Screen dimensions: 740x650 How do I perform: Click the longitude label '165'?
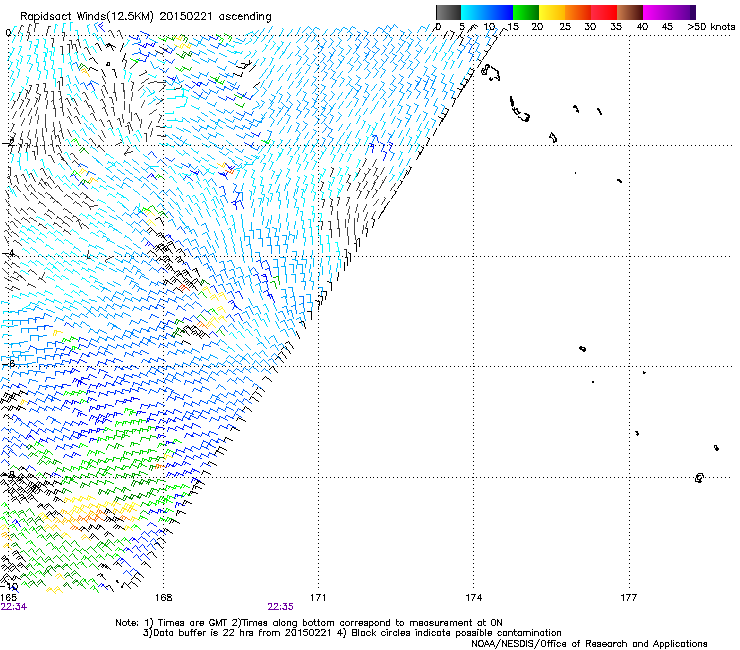coord(8,598)
